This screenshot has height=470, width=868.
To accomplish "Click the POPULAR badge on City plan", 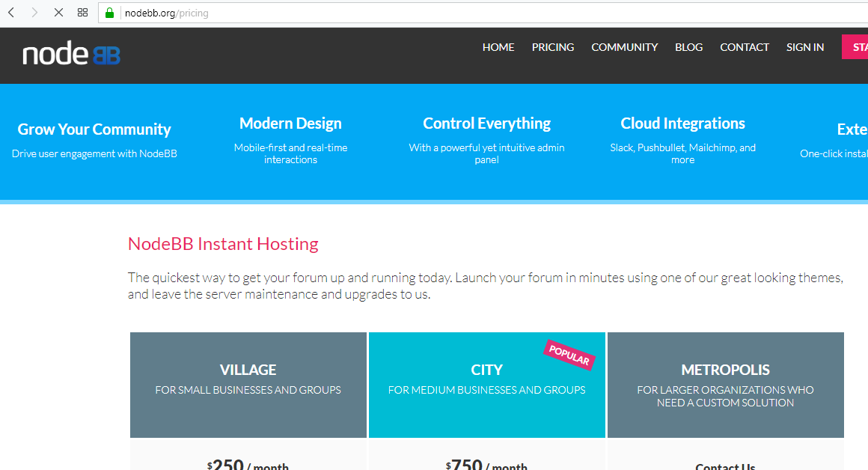I will click(569, 355).
